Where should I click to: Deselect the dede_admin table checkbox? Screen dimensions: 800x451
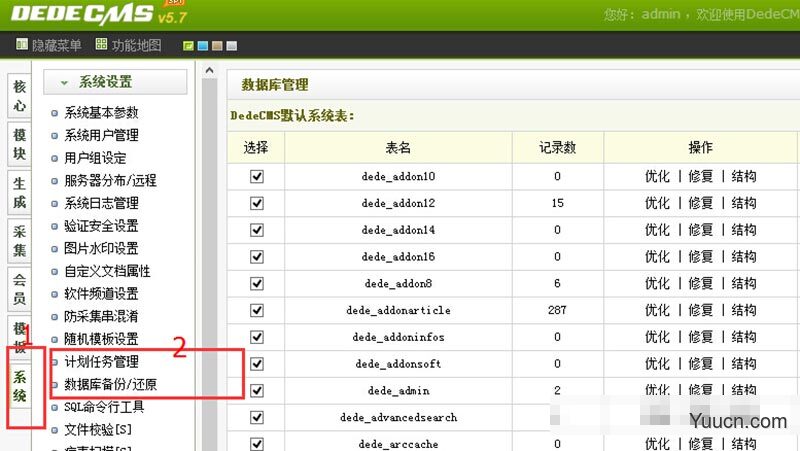click(257, 390)
